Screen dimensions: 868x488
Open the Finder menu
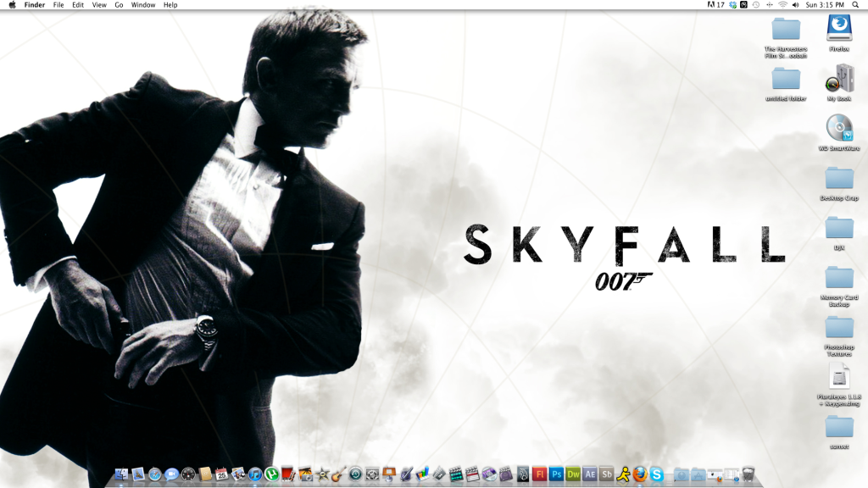point(34,5)
